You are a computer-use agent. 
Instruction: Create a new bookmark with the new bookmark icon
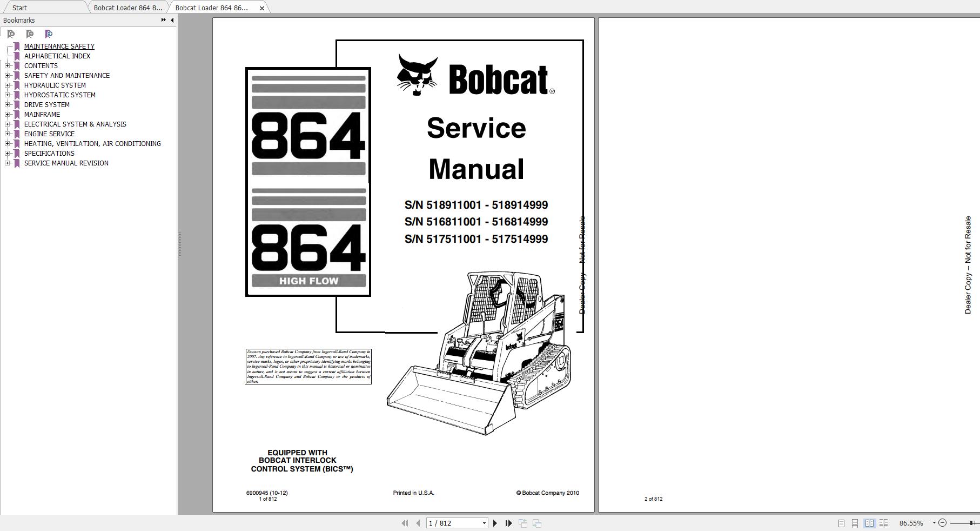[x=30, y=34]
